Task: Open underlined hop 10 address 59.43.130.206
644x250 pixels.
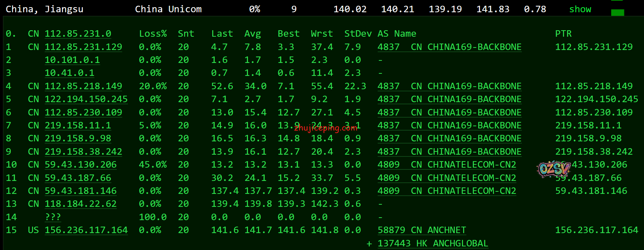Action: click(81, 165)
